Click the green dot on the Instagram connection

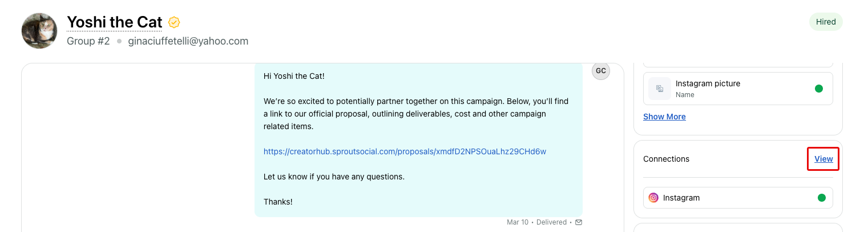[x=822, y=198]
